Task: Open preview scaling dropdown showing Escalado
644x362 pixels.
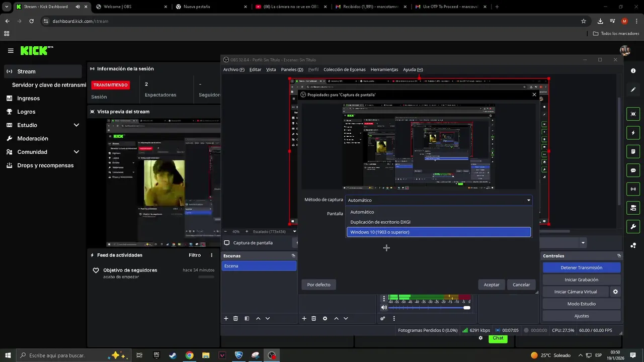Action: point(275,232)
